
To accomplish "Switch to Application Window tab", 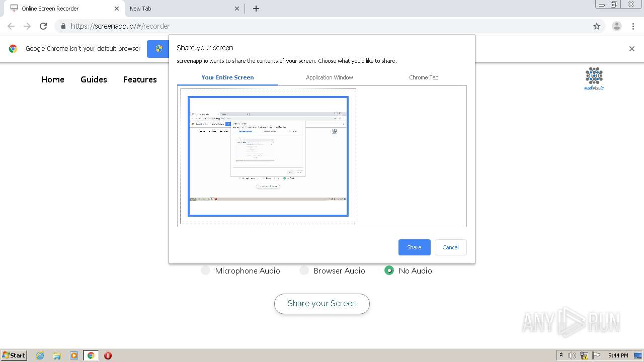I will (330, 77).
